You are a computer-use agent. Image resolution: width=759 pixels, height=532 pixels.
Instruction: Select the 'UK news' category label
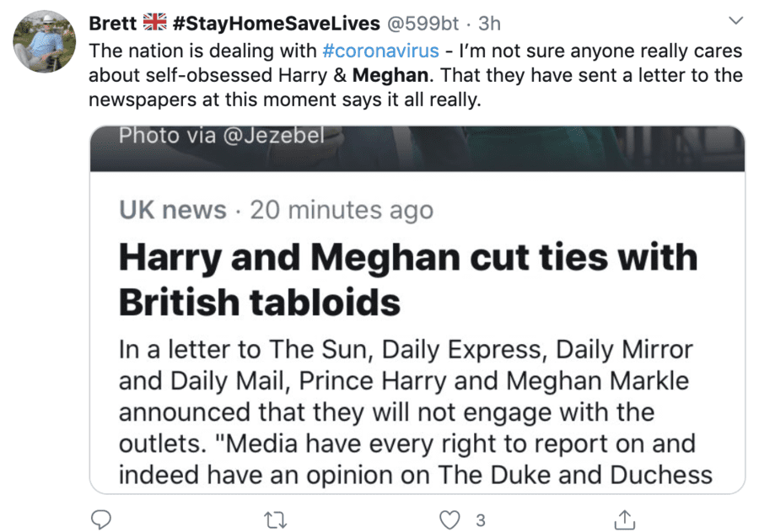172,210
